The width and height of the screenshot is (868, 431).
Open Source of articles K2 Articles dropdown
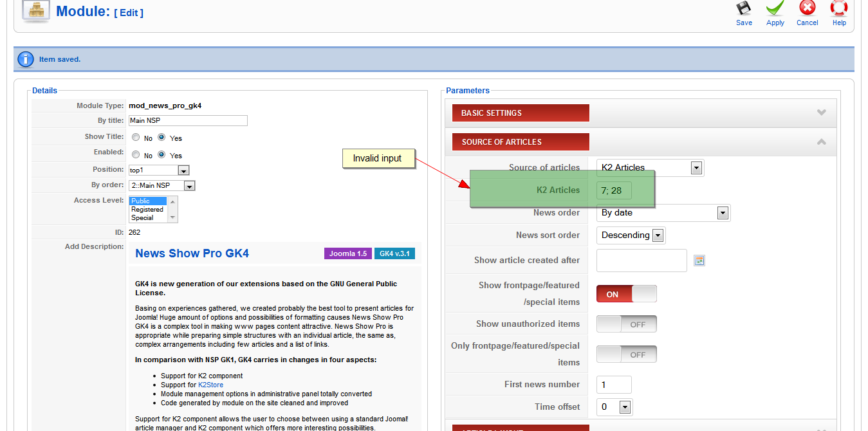click(x=650, y=168)
